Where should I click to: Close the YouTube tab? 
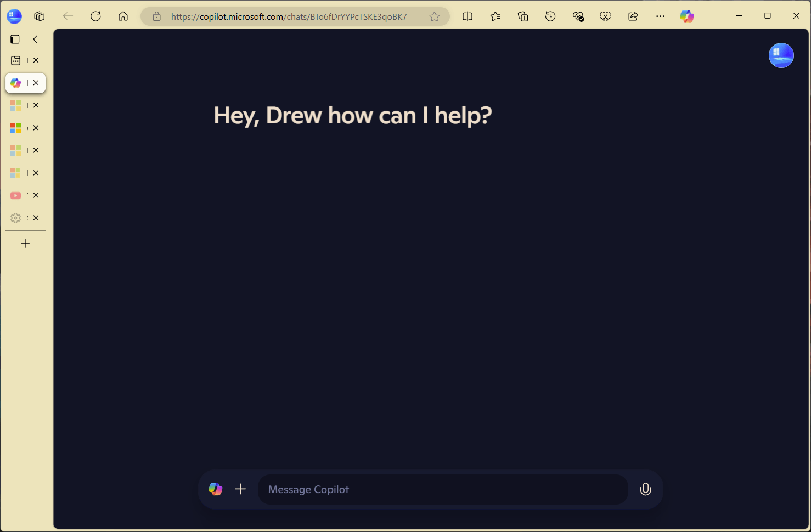pos(36,195)
